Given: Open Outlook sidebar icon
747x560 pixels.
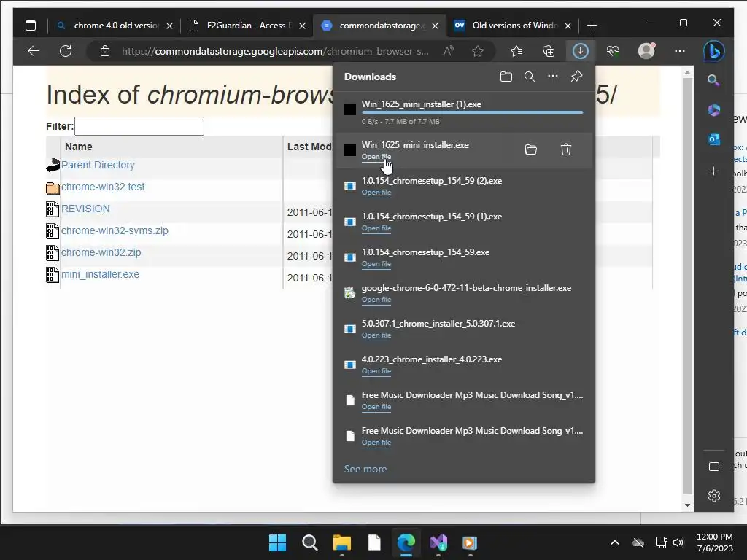Looking at the screenshot, I should (713, 139).
